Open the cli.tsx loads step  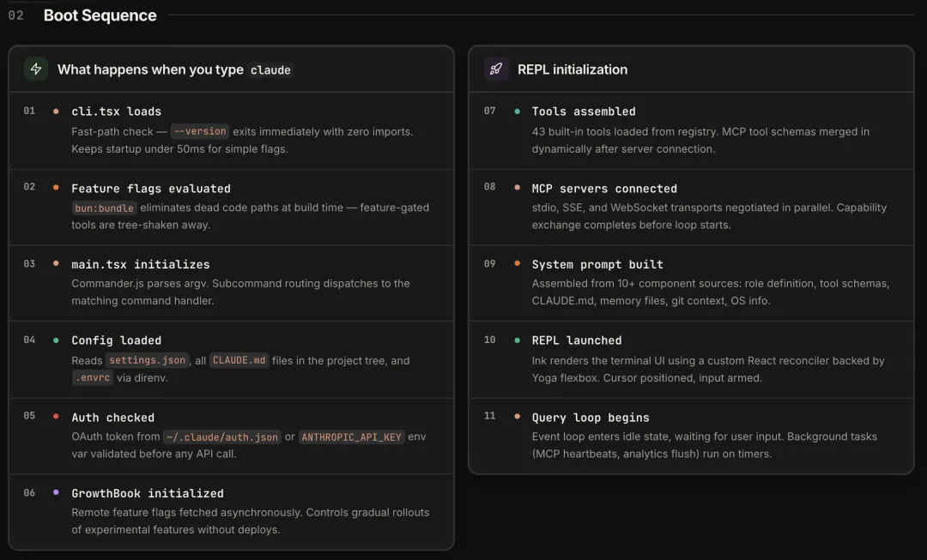pos(116,111)
